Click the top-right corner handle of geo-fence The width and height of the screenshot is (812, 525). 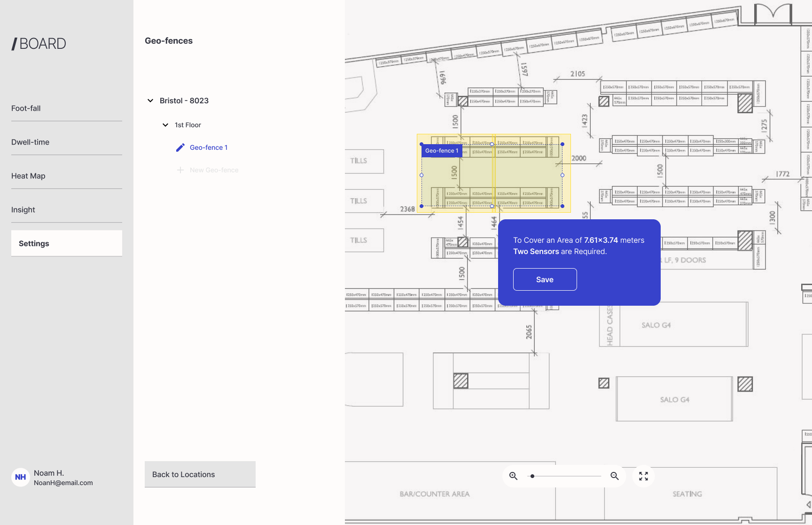click(x=562, y=144)
